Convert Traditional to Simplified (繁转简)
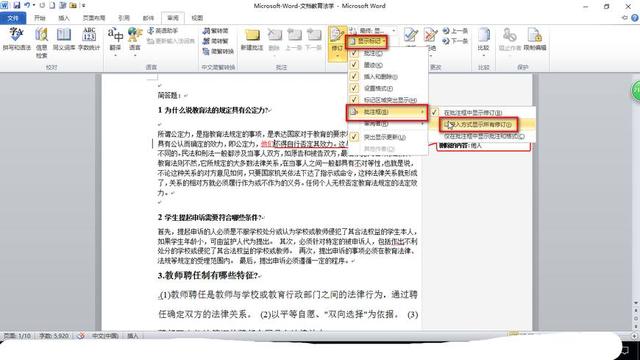 click(x=216, y=31)
